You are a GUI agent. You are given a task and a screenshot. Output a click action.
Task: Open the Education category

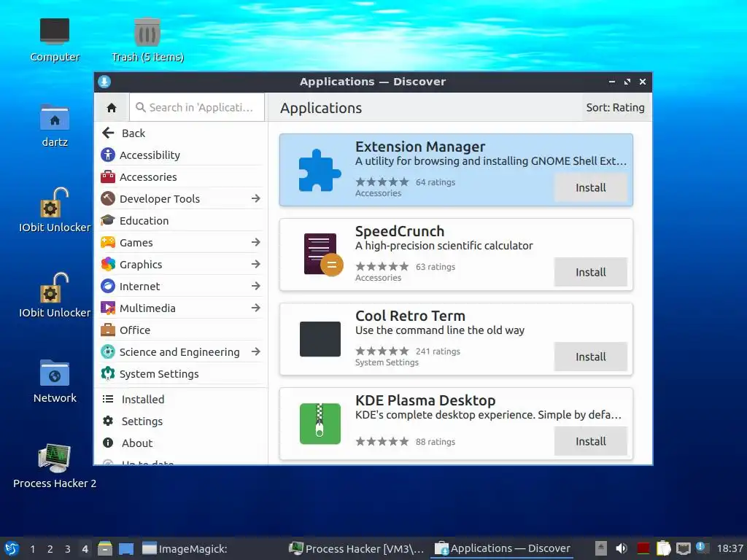(181, 220)
